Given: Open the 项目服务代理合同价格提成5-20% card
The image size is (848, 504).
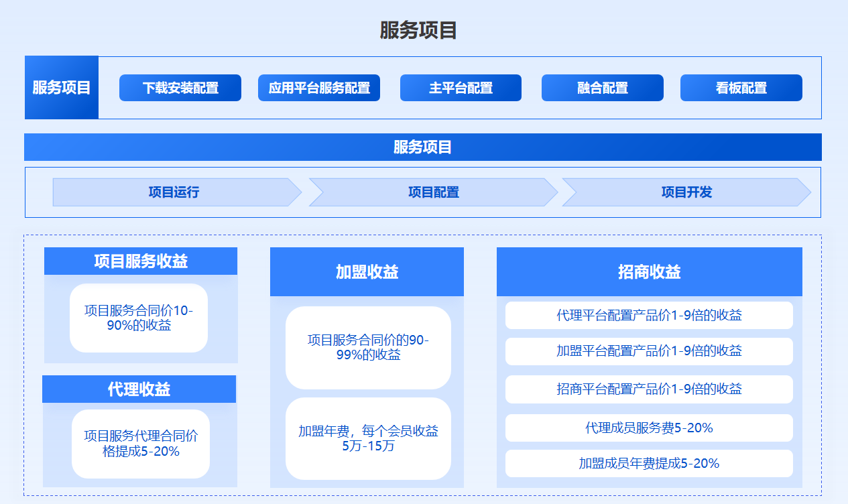Looking at the screenshot, I should tap(141, 444).
